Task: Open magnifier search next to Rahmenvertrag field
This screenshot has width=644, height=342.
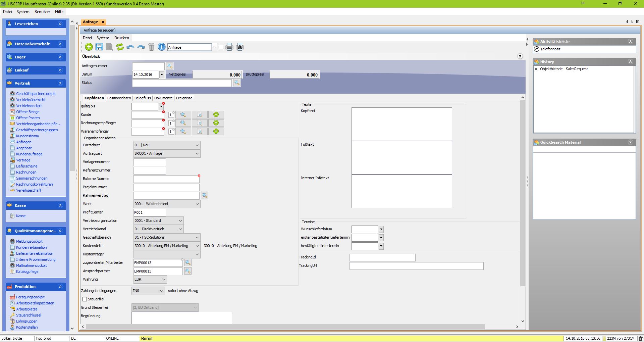Action: click(204, 195)
